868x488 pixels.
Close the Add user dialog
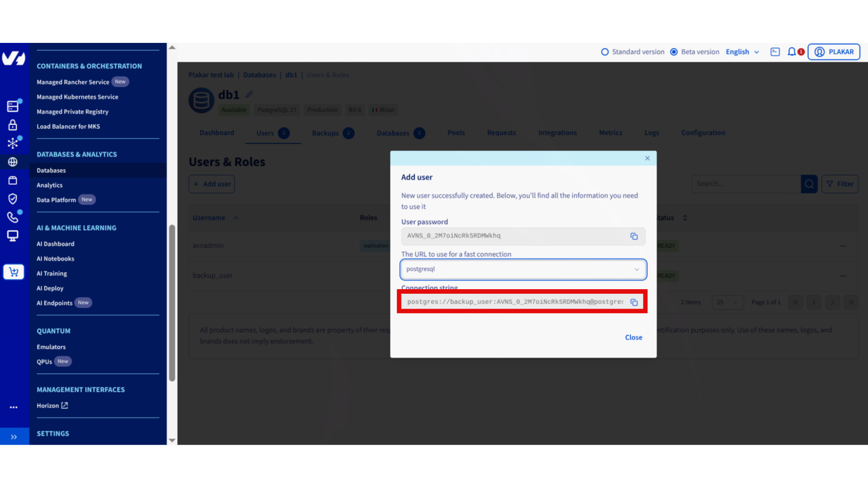(x=647, y=158)
